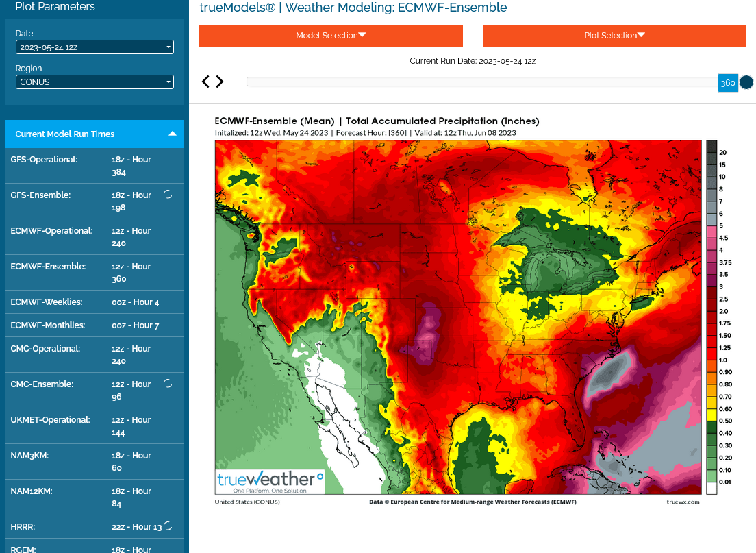Click GFS-Ensemble loading spinner icon
The image size is (756, 553).
(x=168, y=195)
